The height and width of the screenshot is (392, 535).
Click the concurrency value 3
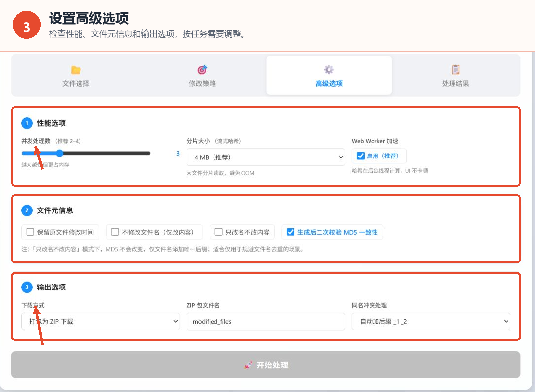point(178,153)
